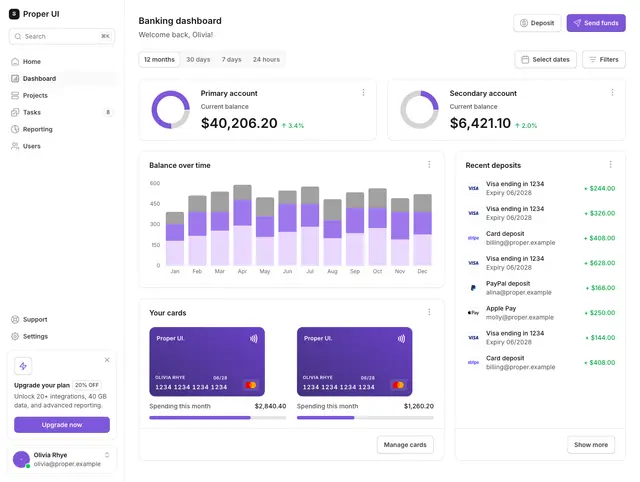The height and width of the screenshot is (482, 640).
Task: Click the Proper UI logo icon
Action: point(14,14)
